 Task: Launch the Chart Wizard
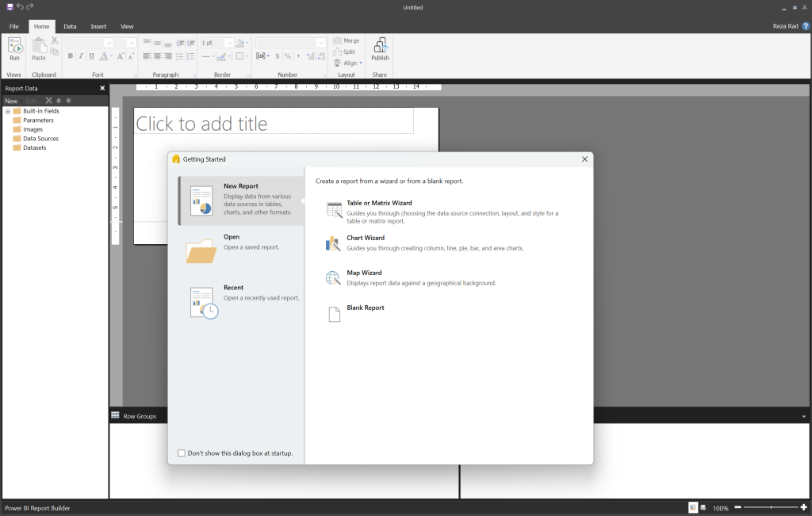(x=366, y=239)
